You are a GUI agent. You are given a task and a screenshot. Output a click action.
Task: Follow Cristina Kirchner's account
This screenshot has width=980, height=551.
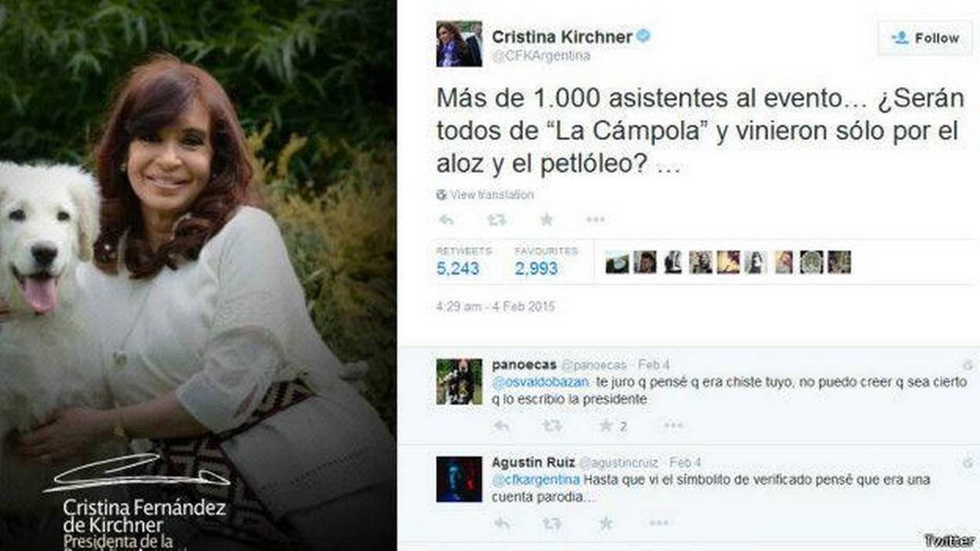925,38
